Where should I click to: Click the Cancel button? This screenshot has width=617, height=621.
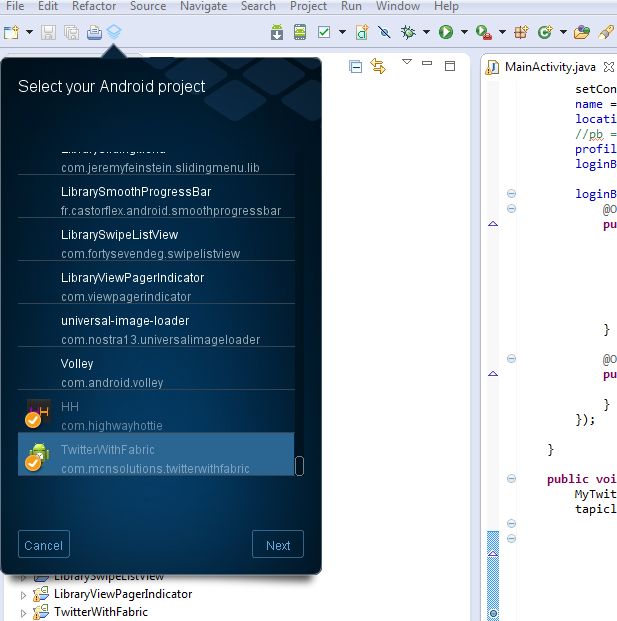(44, 545)
